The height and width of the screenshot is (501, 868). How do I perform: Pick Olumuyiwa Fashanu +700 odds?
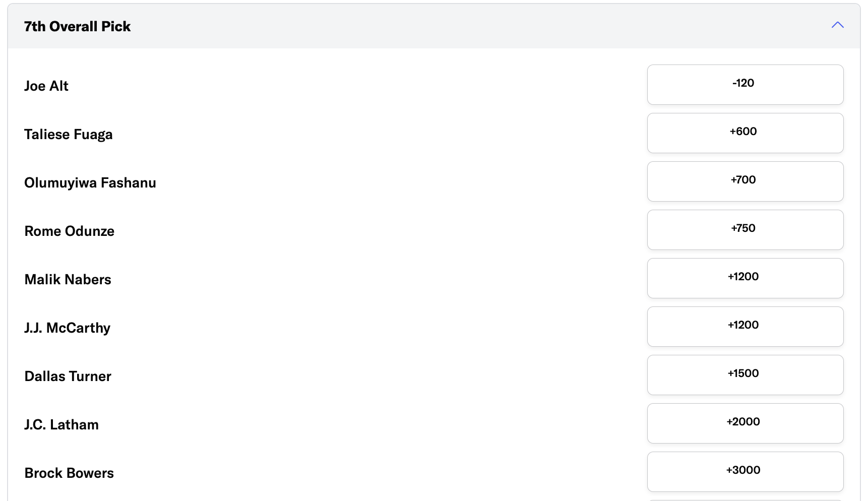click(745, 181)
